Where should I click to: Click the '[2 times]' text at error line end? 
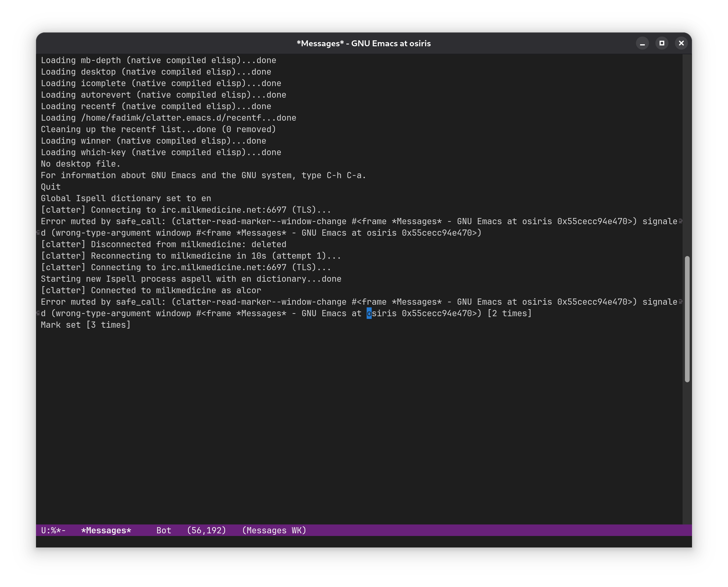point(509,313)
